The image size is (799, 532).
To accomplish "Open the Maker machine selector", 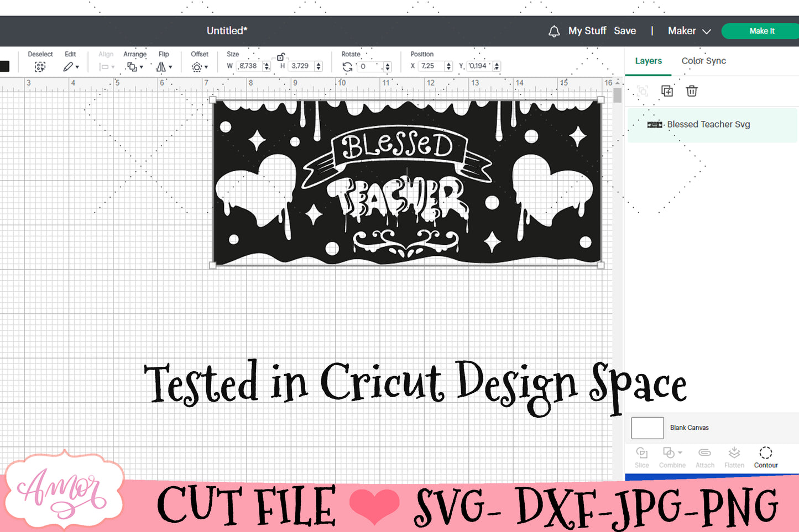I will click(x=689, y=31).
